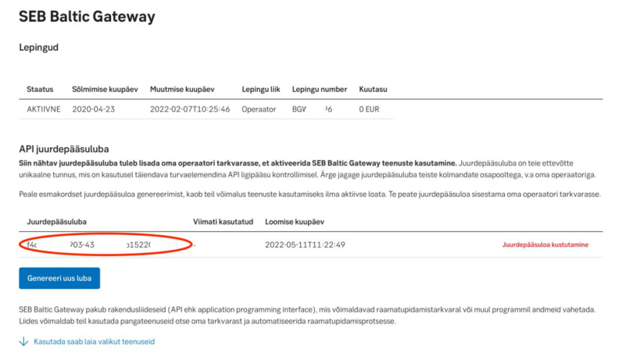Select the paragraph starting SEB Baltic Gateway pakub
The height and width of the screenshot is (364, 633).
pyautogui.click(x=307, y=315)
